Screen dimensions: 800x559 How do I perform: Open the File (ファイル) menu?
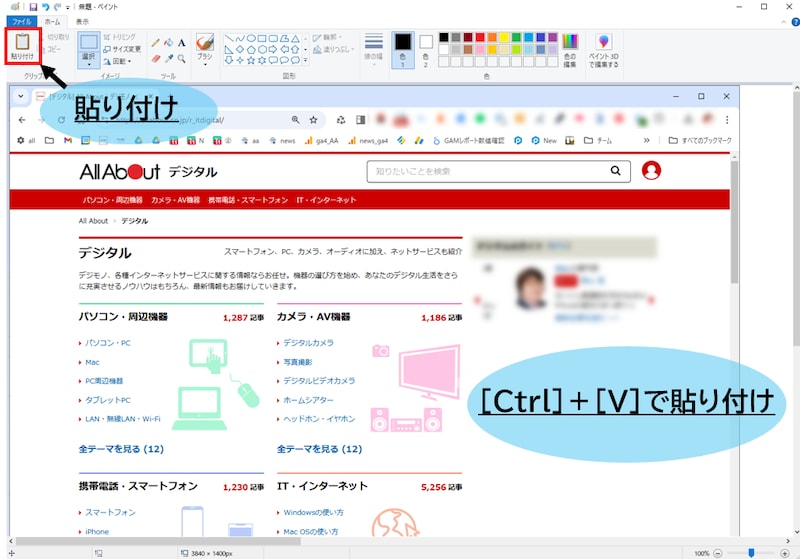pyautogui.click(x=21, y=21)
